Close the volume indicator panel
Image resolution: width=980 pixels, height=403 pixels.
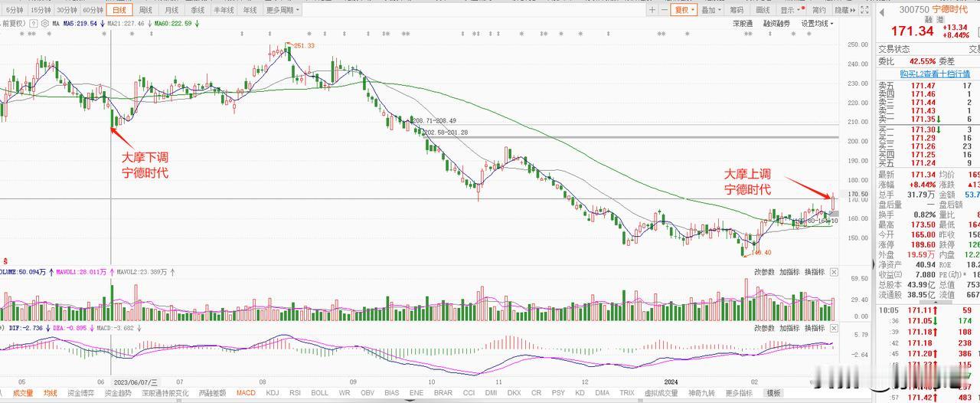point(835,272)
